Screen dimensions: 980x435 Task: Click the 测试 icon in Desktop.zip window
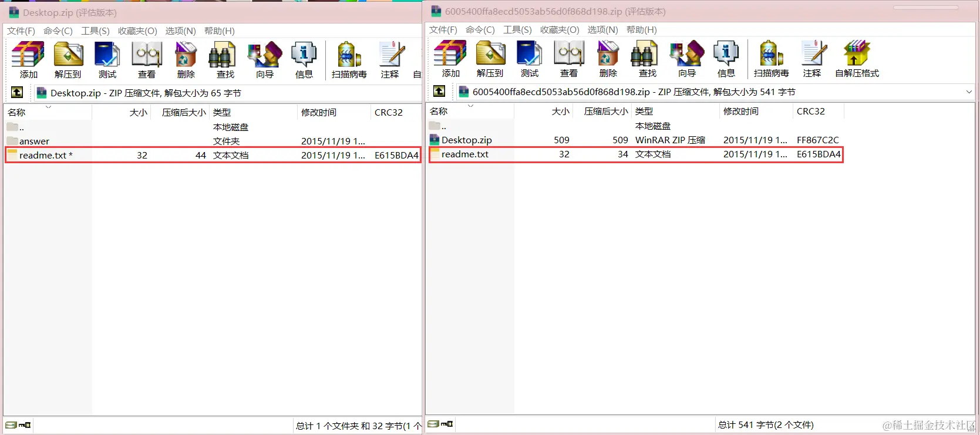tap(107, 60)
